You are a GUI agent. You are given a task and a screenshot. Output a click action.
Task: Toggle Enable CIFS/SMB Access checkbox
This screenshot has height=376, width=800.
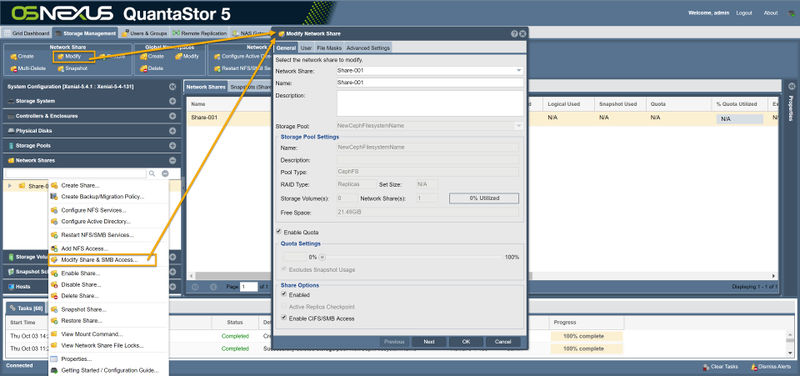285,318
